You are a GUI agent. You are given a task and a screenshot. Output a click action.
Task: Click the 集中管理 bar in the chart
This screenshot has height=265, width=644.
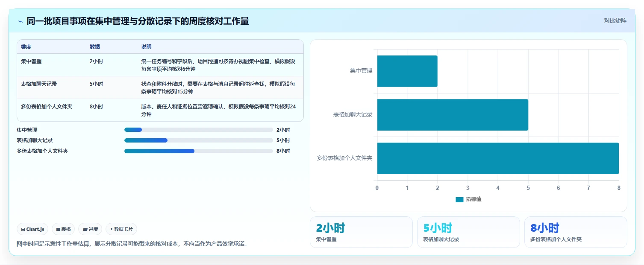click(407, 71)
